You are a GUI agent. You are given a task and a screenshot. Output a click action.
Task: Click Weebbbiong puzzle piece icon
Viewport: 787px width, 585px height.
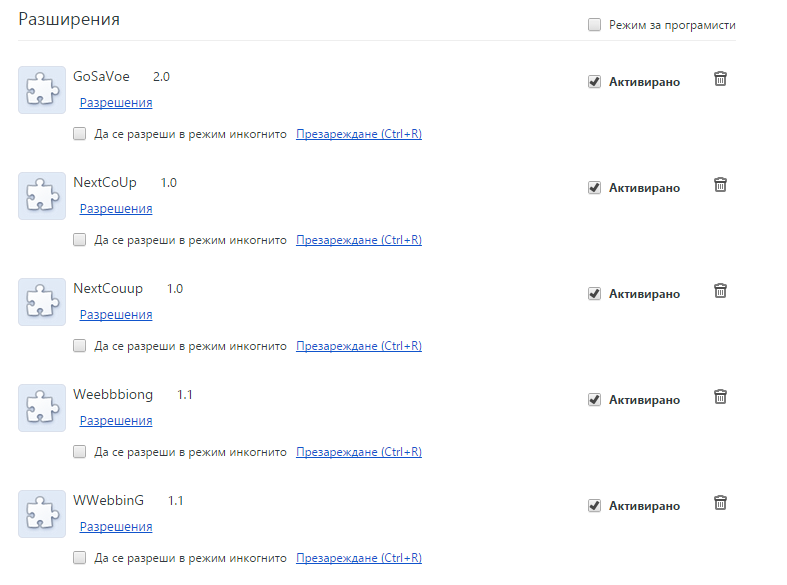pyautogui.click(x=42, y=408)
